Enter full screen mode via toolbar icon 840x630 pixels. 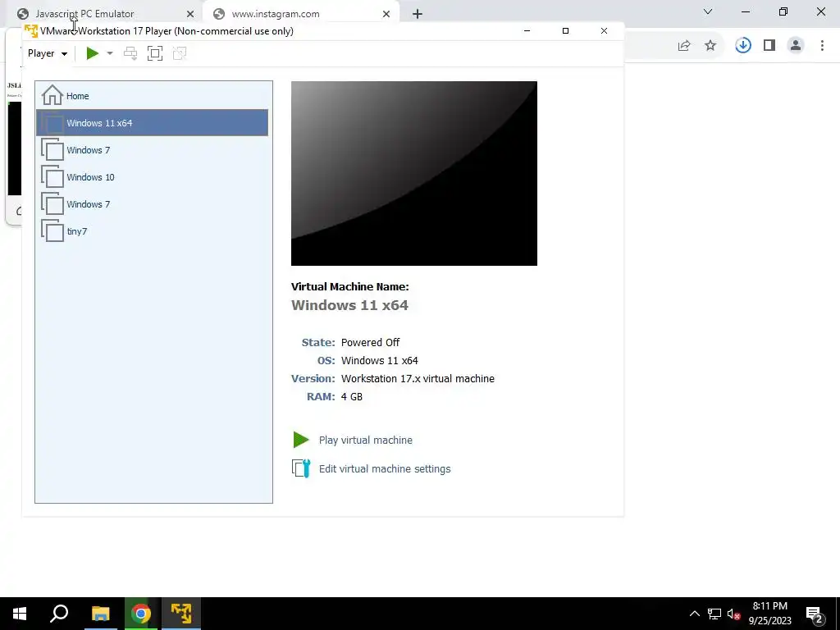click(155, 53)
